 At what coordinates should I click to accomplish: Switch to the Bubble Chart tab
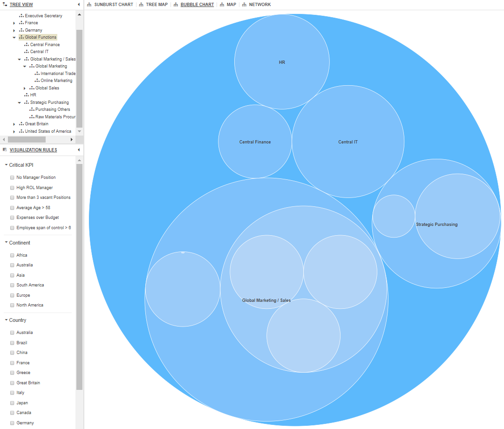coord(197,5)
